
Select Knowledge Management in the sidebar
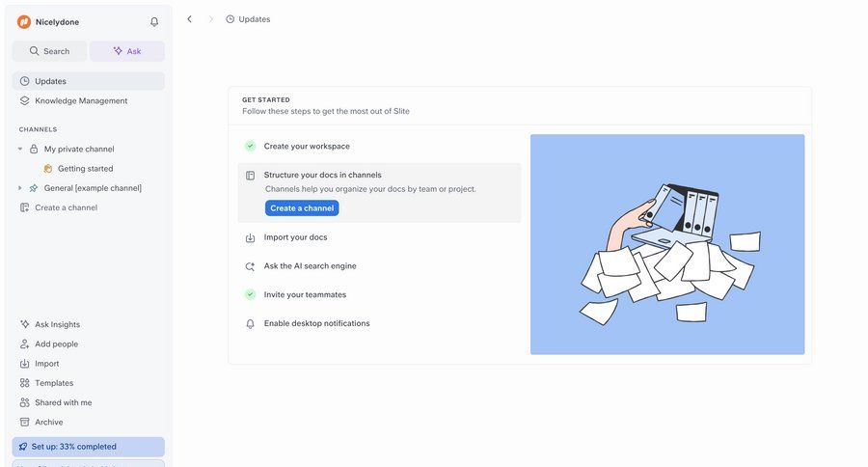pos(81,100)
